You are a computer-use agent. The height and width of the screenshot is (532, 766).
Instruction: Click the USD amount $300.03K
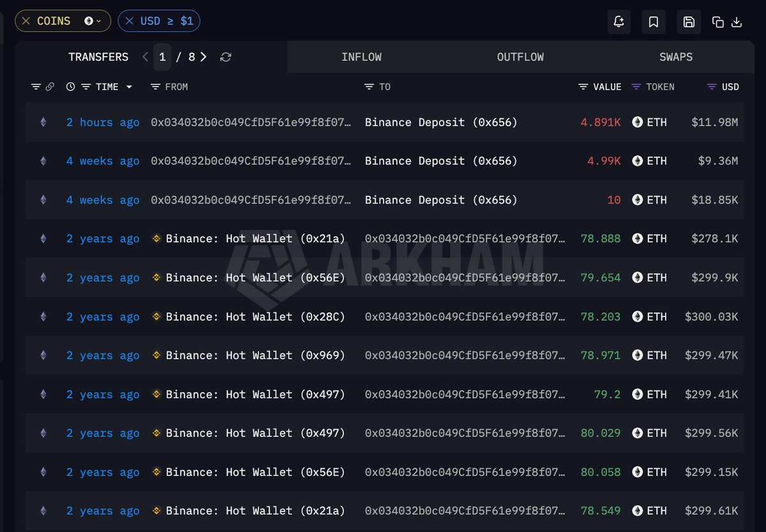click(711, 316)
